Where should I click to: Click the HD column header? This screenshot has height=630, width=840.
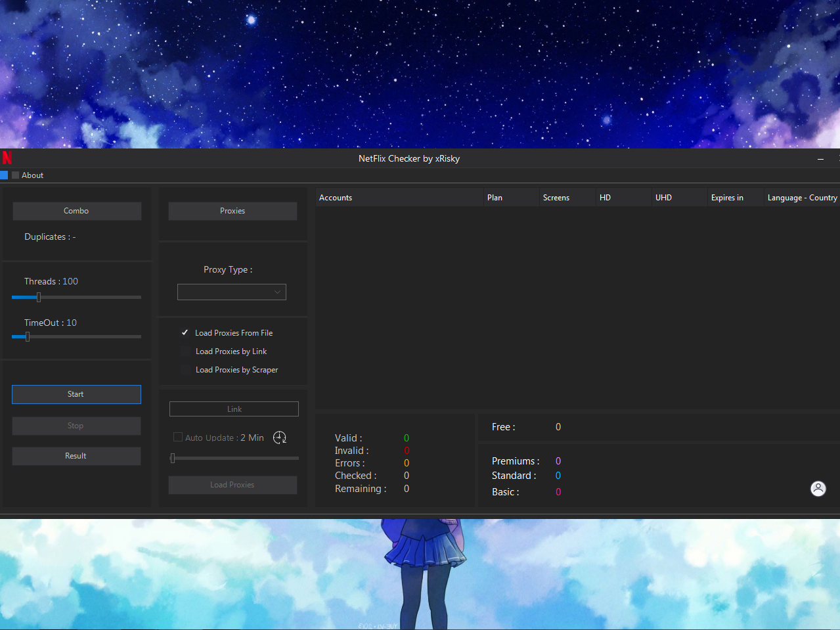coord(623,198)
